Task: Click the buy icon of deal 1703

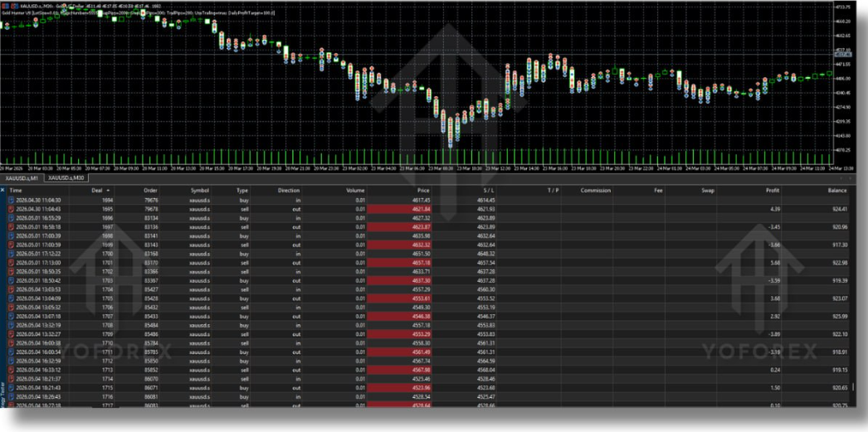Action: pyautogui.click(x=11, y=280)
